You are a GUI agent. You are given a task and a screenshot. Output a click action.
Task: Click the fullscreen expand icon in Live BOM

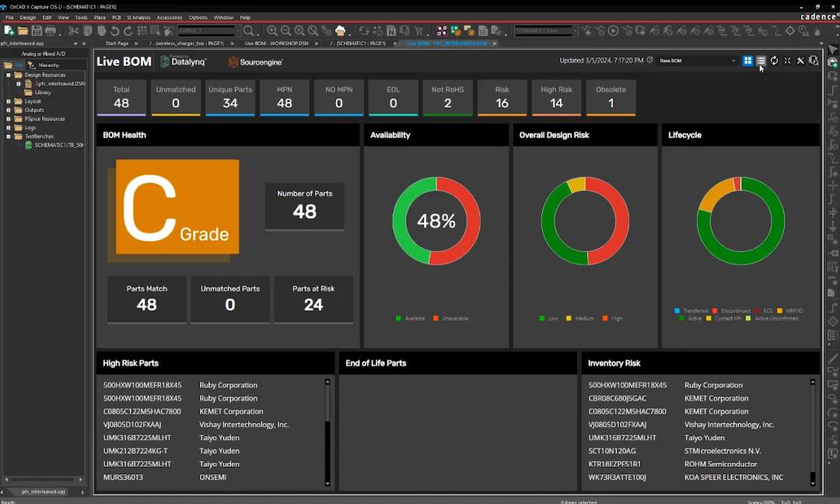(787, 61)
